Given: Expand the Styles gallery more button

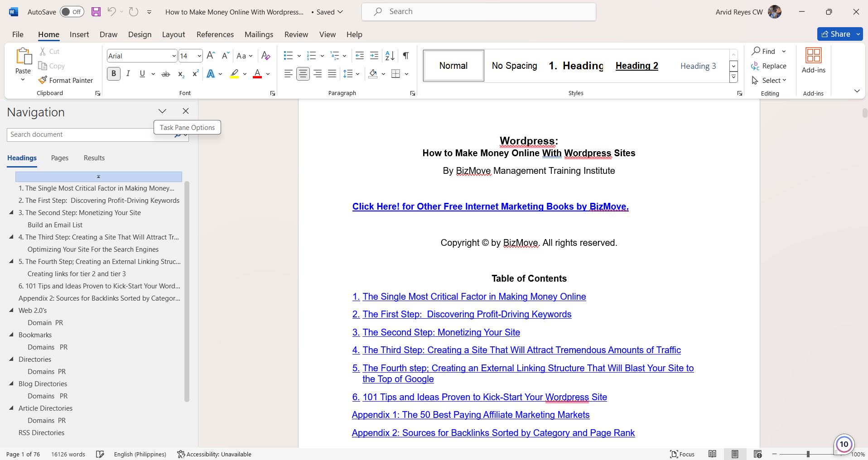Looking at the screenshot, I should (733, 77).
